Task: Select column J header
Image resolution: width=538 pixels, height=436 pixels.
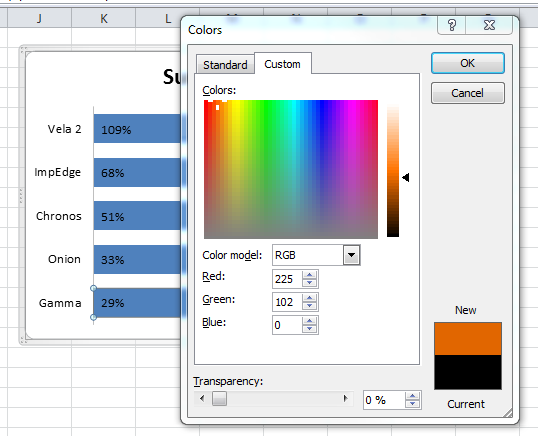Action: (39, 18)
